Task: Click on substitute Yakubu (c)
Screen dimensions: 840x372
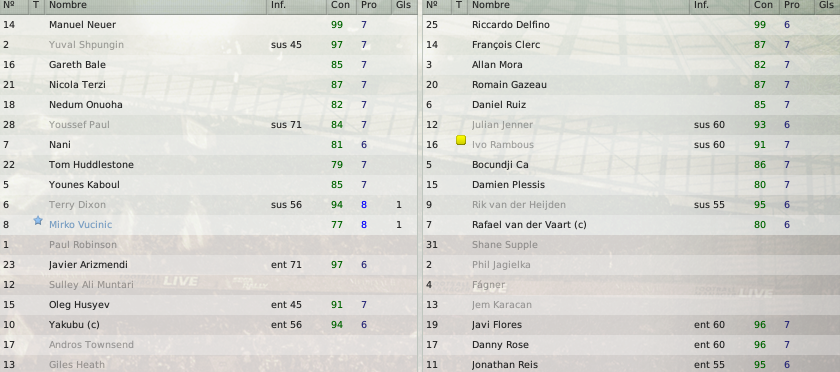Action: (74, 325)
